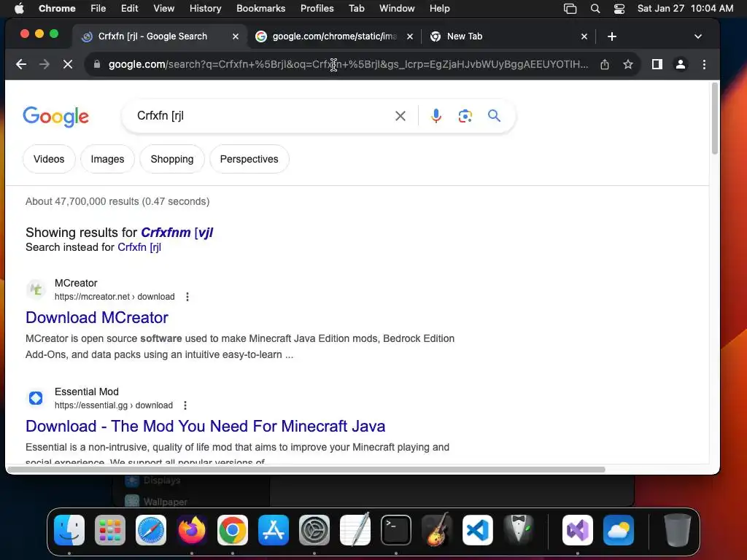Open Launchpad from the Dock
The image size is (747, 560).
point(110,530)
